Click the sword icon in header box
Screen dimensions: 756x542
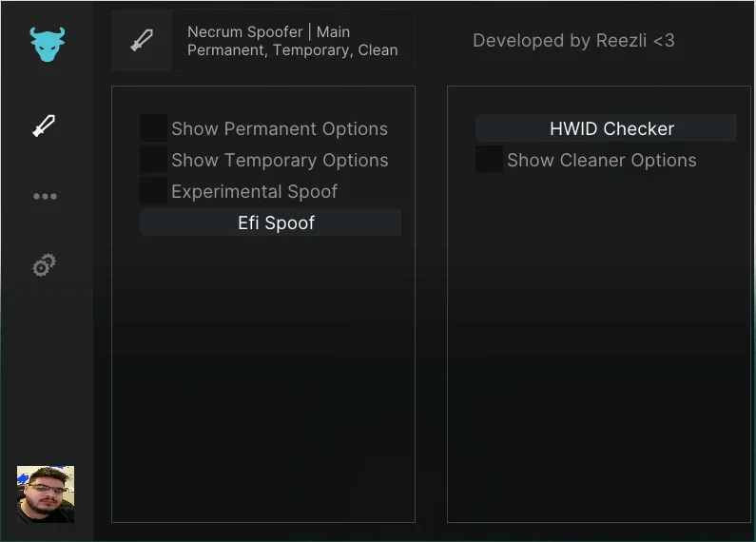click(142, 41)
